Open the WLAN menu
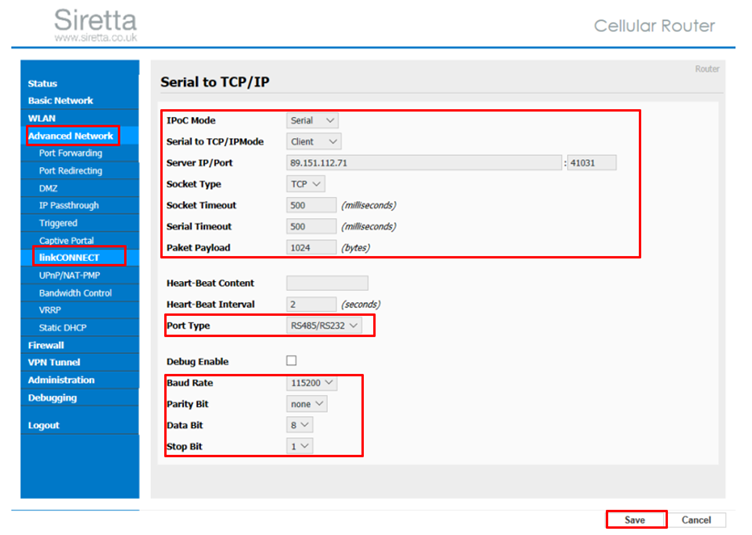This screenshot has height=535, width=752. tap(42, 118)
